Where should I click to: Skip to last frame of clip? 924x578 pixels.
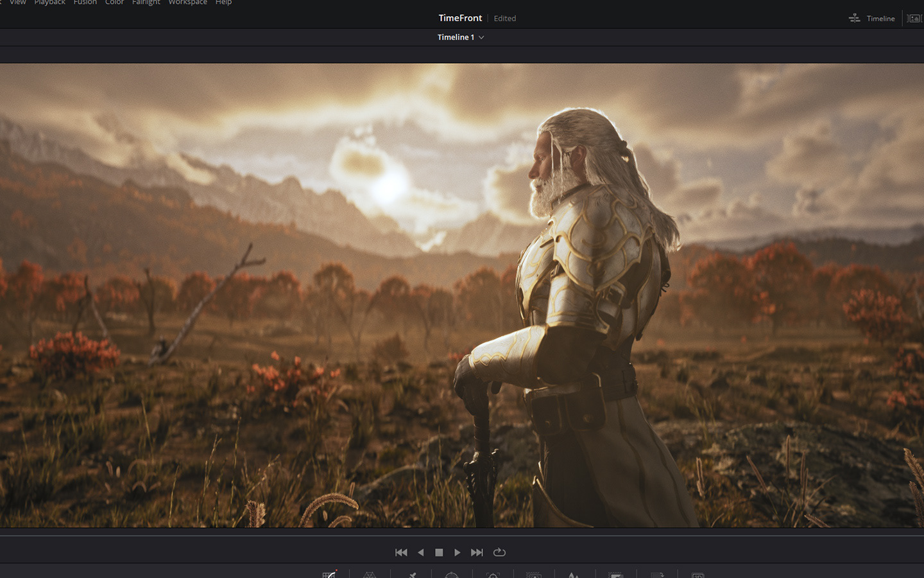tap(477, 552)
